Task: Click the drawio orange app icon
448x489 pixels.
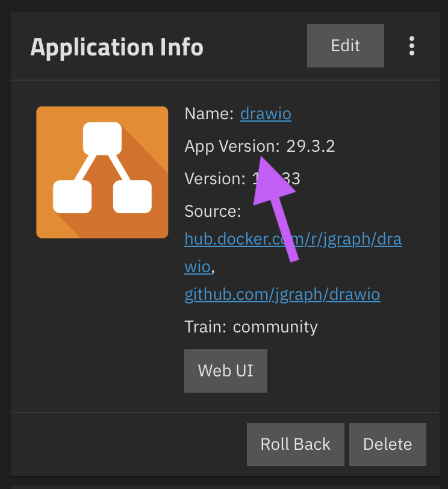Action: pyautogui.click(x=102, y=172)
